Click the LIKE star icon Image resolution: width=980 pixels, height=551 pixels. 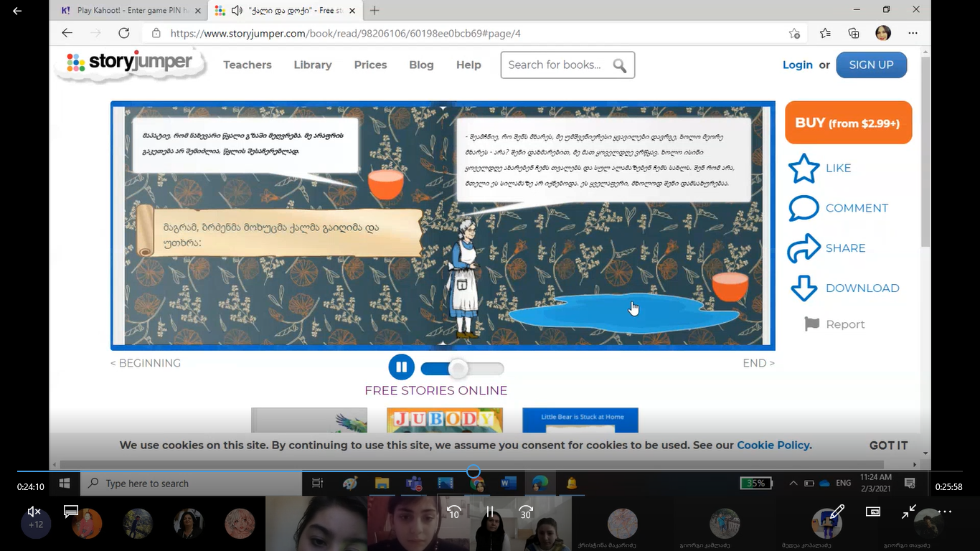click(804, 168)
